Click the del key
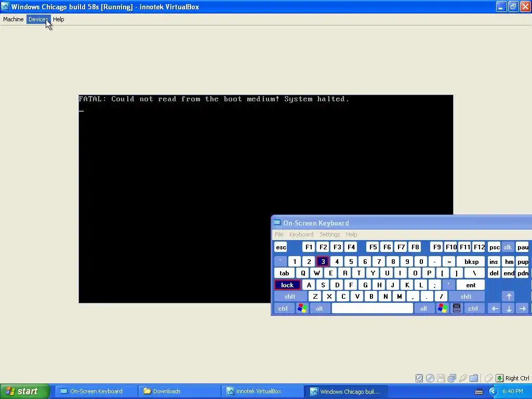 (494, 273)
